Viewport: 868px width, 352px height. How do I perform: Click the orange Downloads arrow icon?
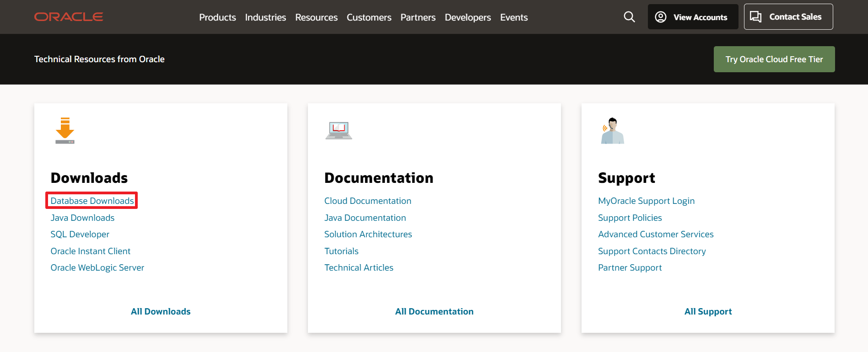click(65, 131)
